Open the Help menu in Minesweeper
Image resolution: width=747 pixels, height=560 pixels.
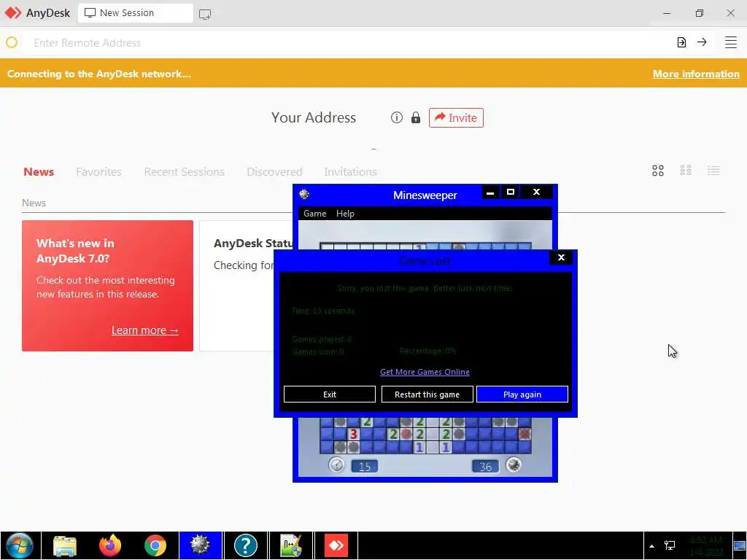[345, 214]
